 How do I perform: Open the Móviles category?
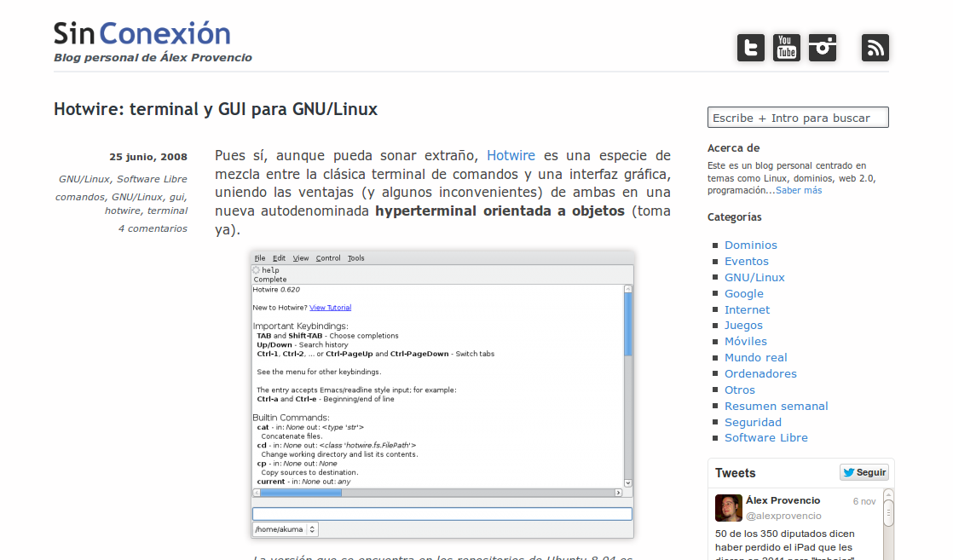(746, 342)
